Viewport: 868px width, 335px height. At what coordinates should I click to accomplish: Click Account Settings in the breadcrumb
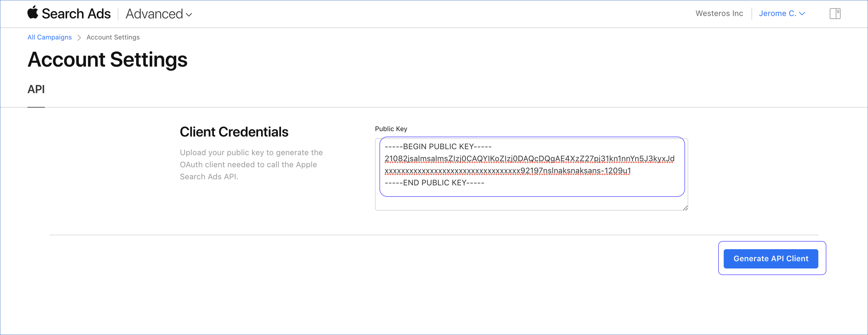(x=113, y=37)
